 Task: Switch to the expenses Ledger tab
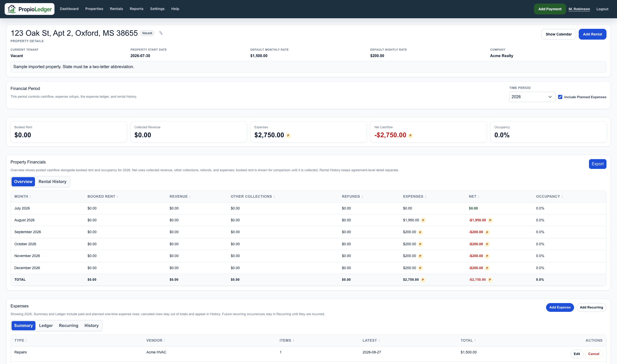(x=46, y=326)
